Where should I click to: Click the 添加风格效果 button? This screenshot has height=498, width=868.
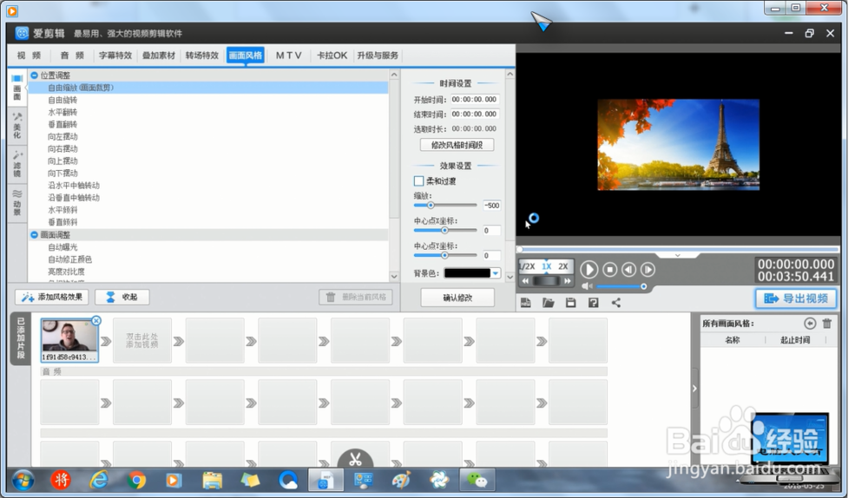pyautogui.click(x=52, y=297)
